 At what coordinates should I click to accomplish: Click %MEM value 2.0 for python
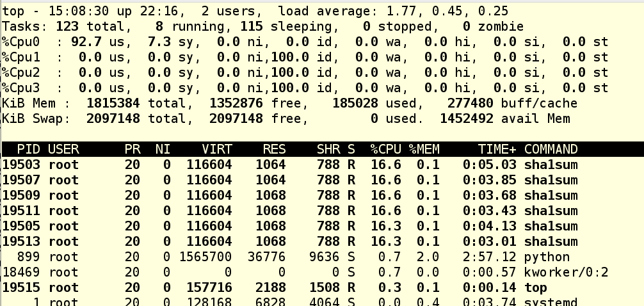[x=428, y=257]
